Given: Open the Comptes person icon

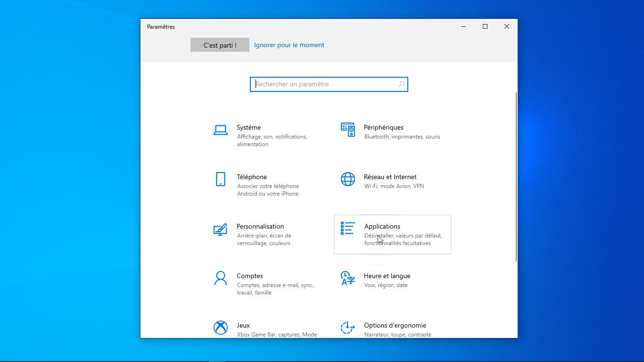Looking at the screenshot, I should pos(220,278).
